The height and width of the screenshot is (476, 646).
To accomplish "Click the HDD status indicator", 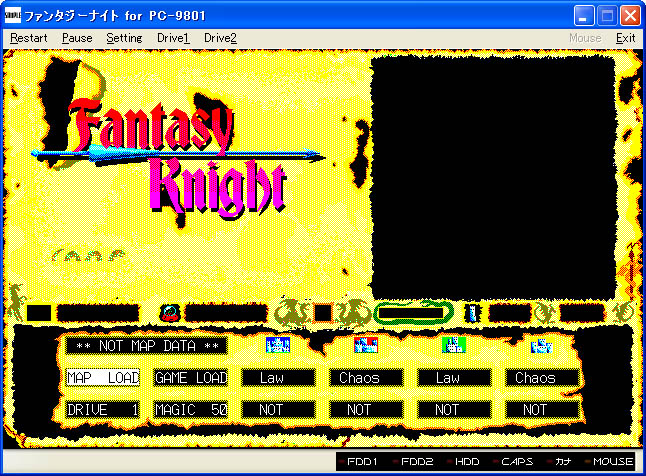I will click(463, 462).
